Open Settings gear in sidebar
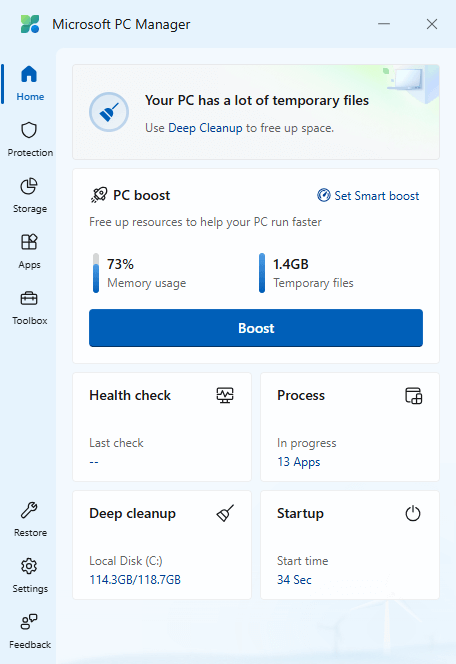 click(30, 576)
